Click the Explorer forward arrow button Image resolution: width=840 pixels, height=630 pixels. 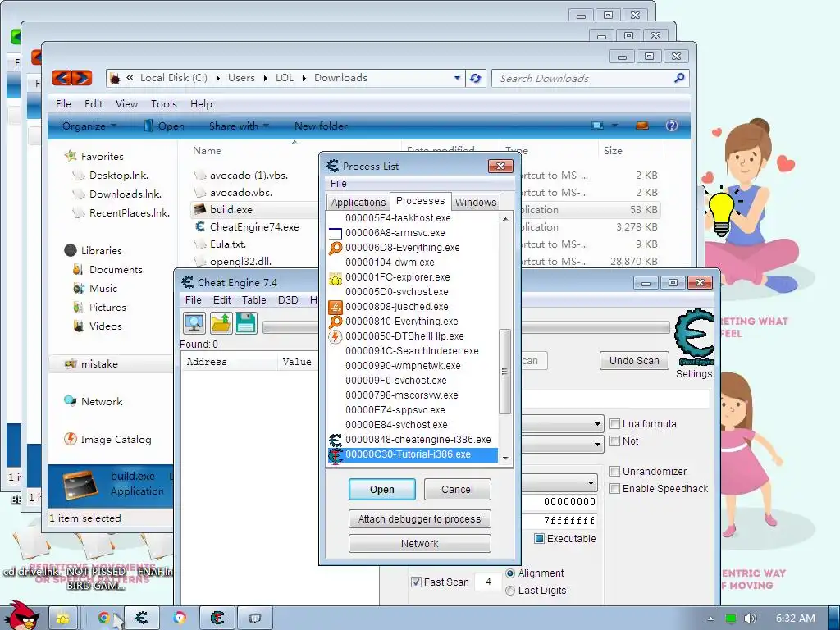tap(82, 78)
